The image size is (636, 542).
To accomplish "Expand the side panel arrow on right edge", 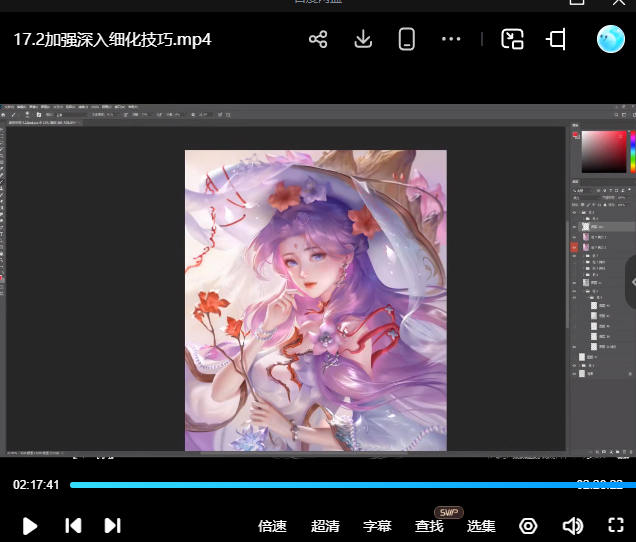I will (631, 282).
